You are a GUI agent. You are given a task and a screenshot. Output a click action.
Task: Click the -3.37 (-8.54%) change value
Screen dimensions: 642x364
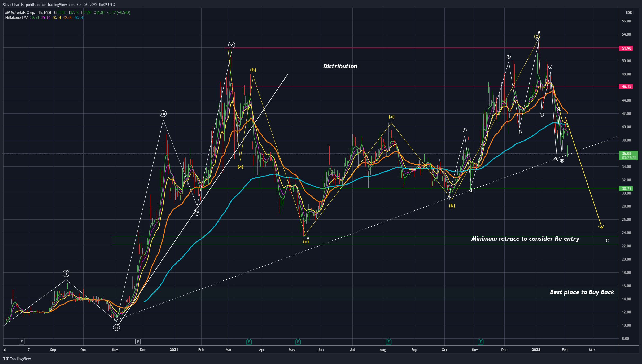click(118, 12)
